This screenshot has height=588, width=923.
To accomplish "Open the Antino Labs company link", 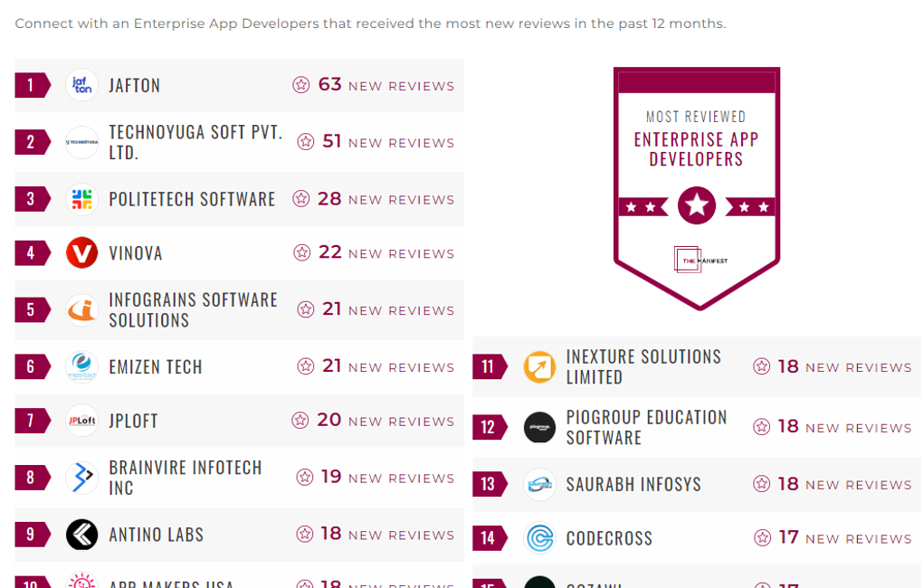I will click(x=157, y=535).
